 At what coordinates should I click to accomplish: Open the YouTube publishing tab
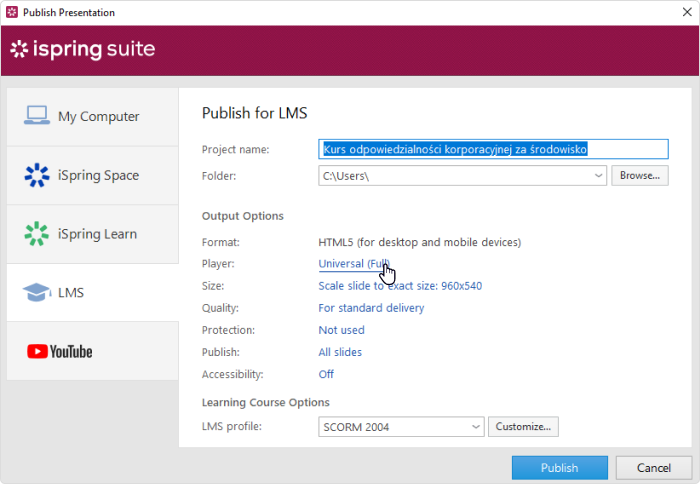pyautogui.click(x=93, y=351)
